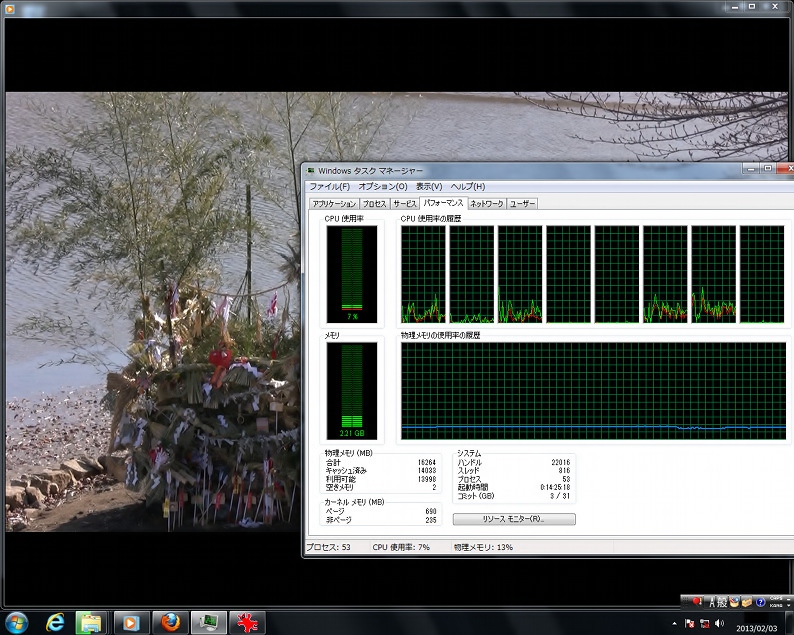The height and width of the screenshot is (635, 794).
Task: Switch to the ネットワーク tab
Action: [x=486, y=203]
